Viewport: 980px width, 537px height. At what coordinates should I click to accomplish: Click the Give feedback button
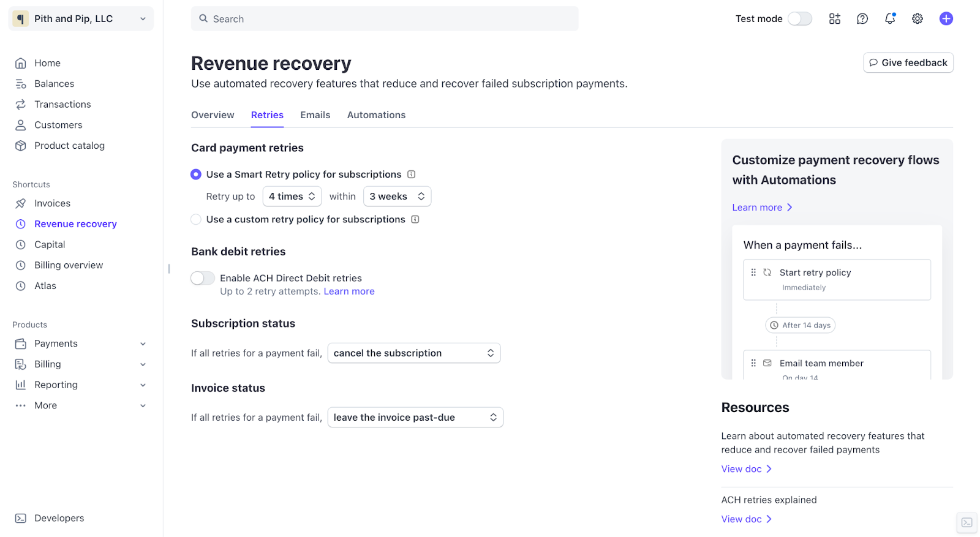click(x=908, y=62)
